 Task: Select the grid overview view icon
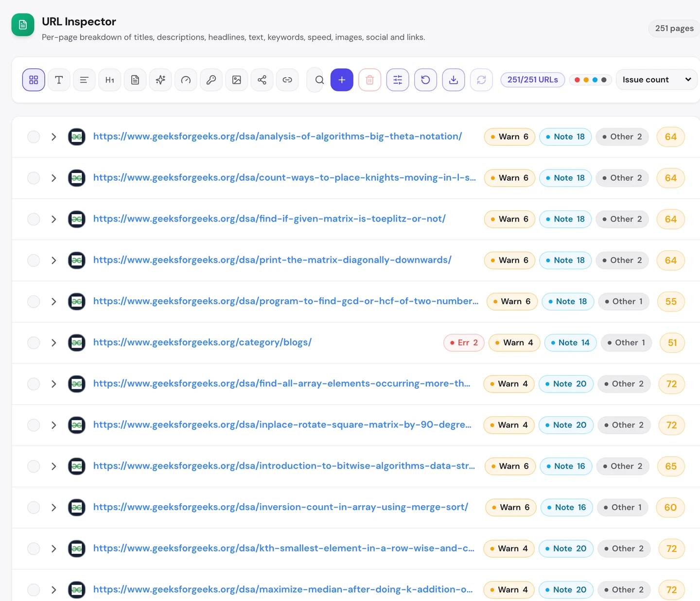coord(34,80)
